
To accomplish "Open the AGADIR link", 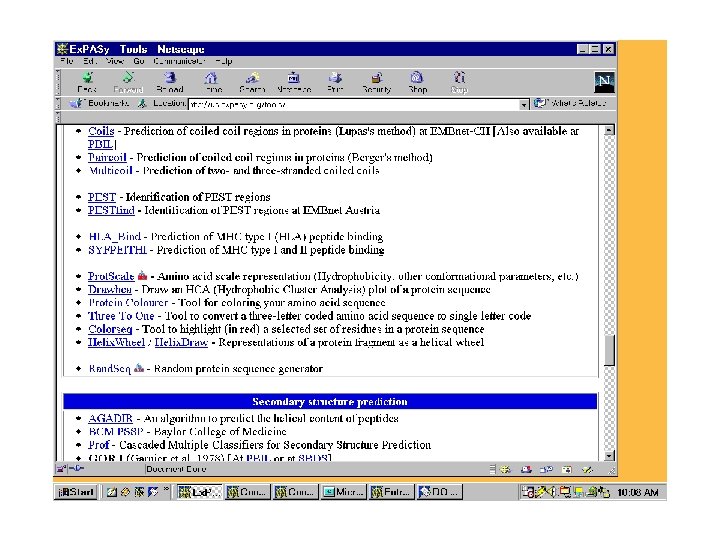I will point(110,419).
